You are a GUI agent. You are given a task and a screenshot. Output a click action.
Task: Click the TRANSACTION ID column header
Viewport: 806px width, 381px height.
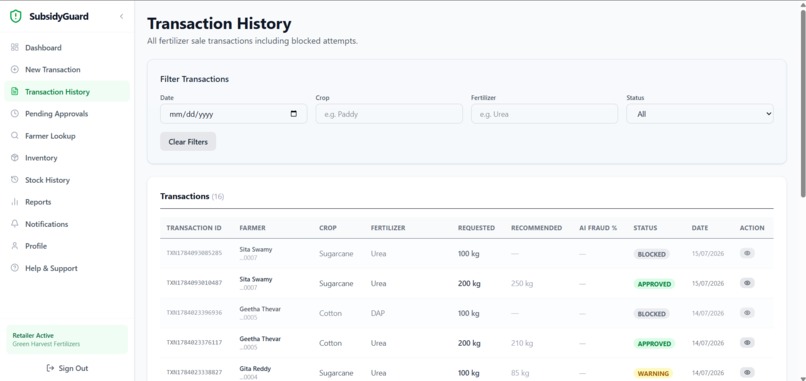194,228
